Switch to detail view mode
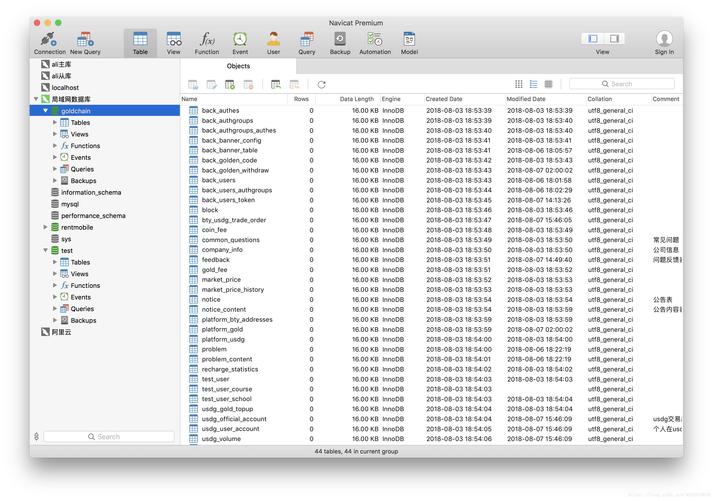This screenshot has width=713, height=500. coord(548,84)
